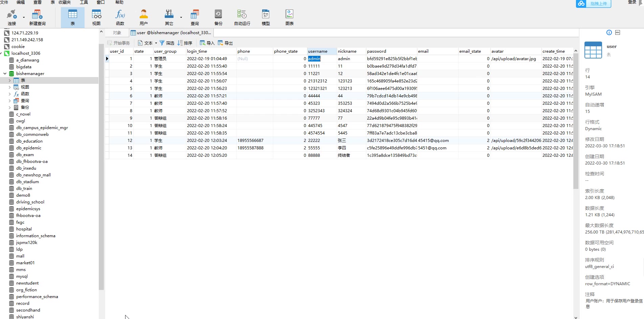
Task: Click the 筛选 (Filter) funnel button
Action: coord(167,43)
